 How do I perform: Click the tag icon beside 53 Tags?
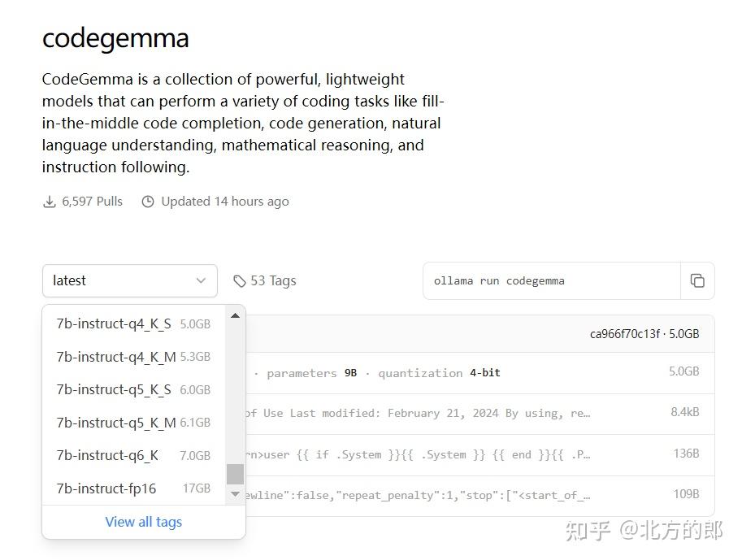pos(240,280)
